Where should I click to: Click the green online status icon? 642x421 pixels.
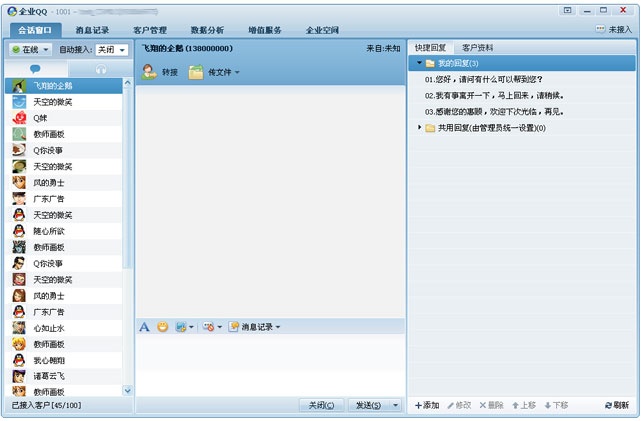(16, 50)
